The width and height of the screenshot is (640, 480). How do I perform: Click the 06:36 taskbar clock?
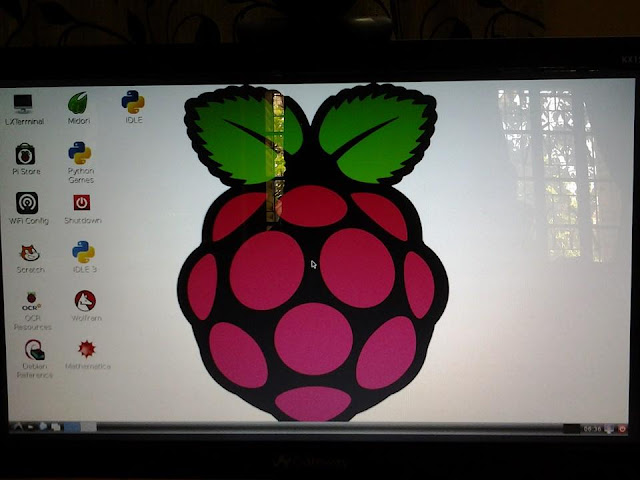(x=592, y=429)
